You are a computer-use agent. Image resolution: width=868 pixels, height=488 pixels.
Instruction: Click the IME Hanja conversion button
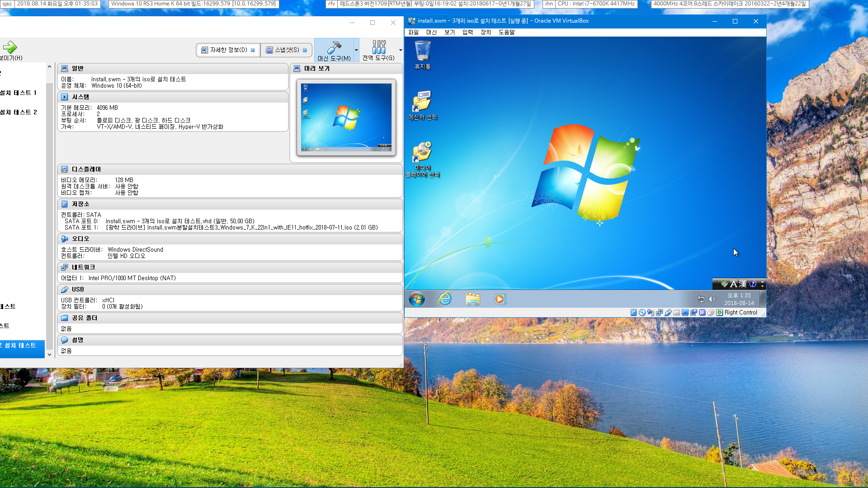(x=743, y=284)
